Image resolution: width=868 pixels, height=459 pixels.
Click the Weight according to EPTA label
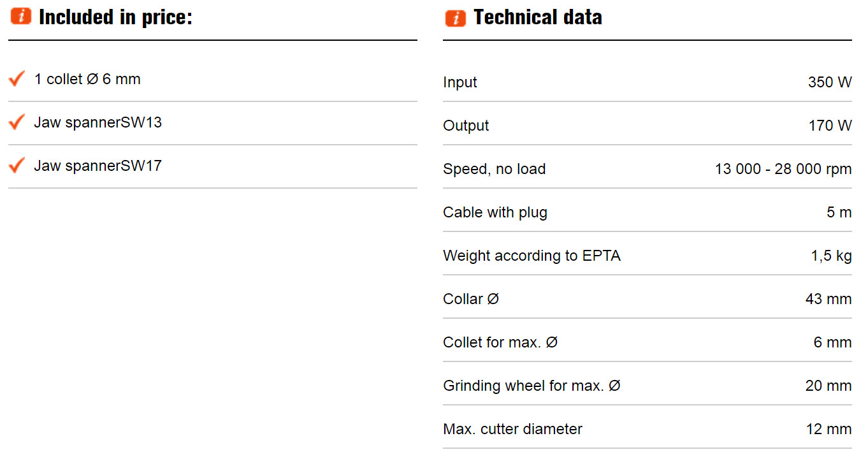[532, 256]
